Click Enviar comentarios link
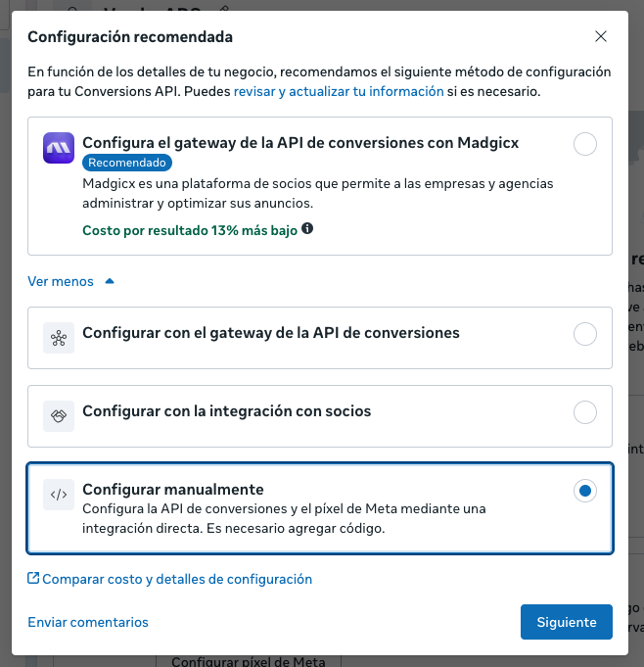Screen dimensions: 644x667 click(x=88, y=622)
